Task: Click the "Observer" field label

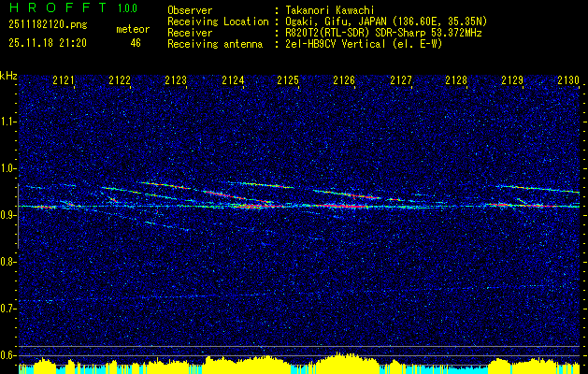Action: pos(190,10)
